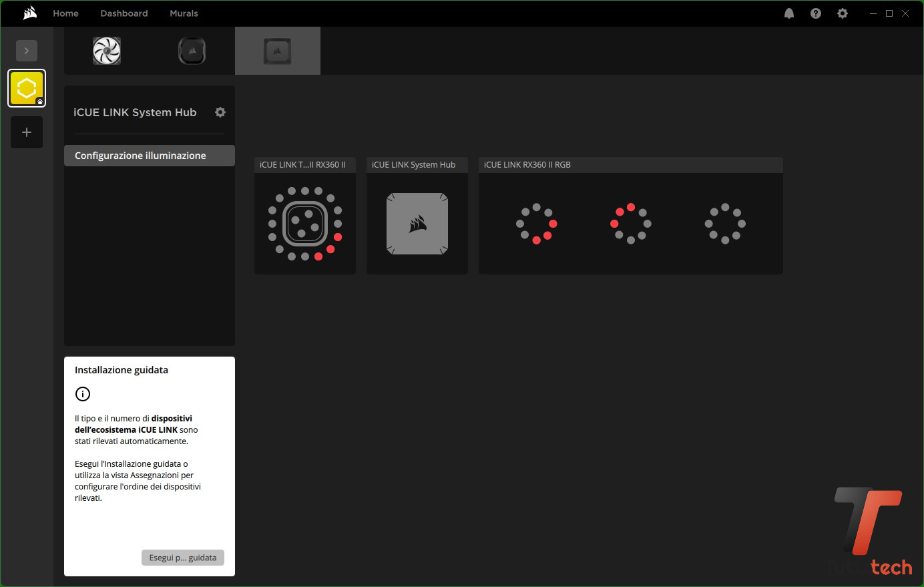Switch to the Murals tab
Screen dimensions: 924x587
coord(184,13)
